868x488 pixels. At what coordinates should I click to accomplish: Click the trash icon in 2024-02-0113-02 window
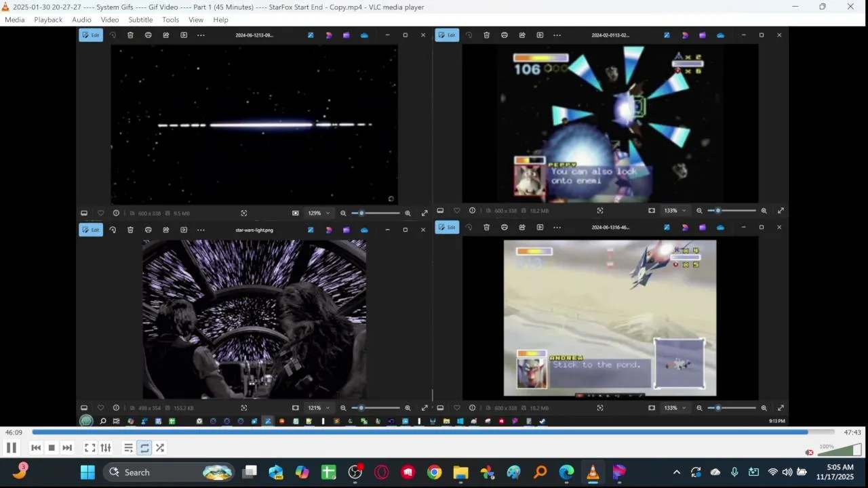tap(486, 35)
